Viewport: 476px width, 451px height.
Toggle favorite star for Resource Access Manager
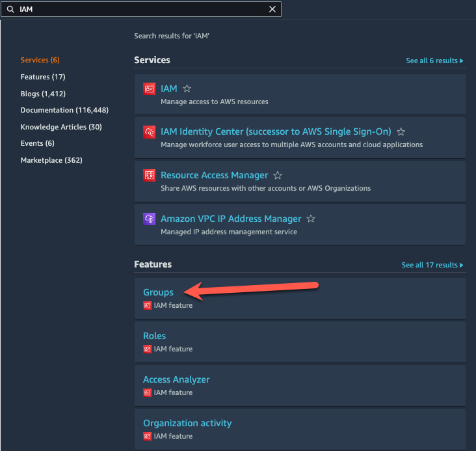point(278,176)
